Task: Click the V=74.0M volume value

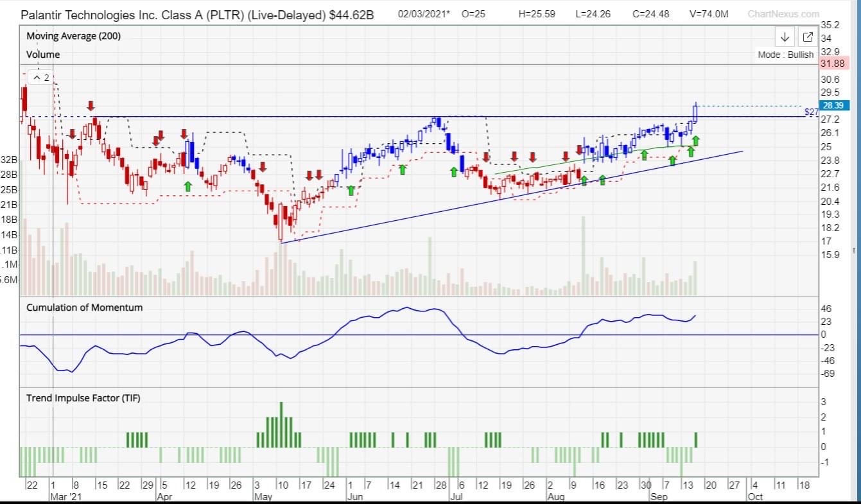Action: (x=709, y=14)
